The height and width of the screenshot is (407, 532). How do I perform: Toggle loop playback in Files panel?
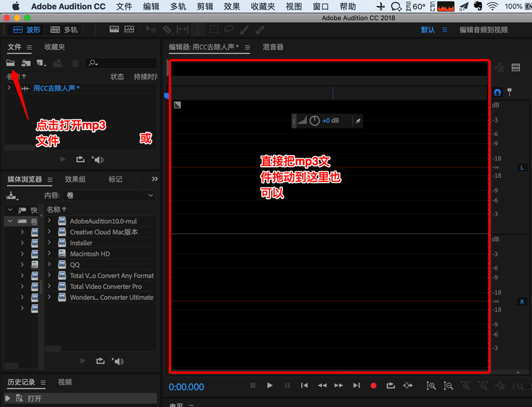pyautogui.click(x=80, y=159)
